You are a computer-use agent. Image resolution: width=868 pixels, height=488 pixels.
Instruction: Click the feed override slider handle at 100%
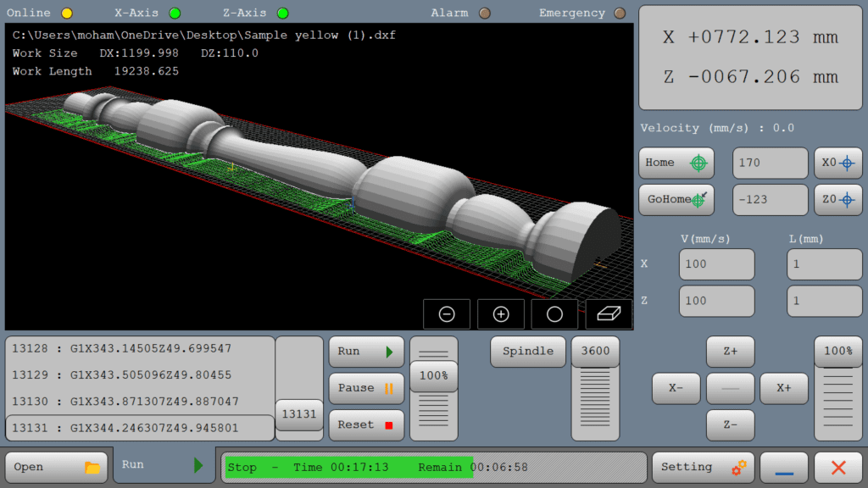click(434, 376)
